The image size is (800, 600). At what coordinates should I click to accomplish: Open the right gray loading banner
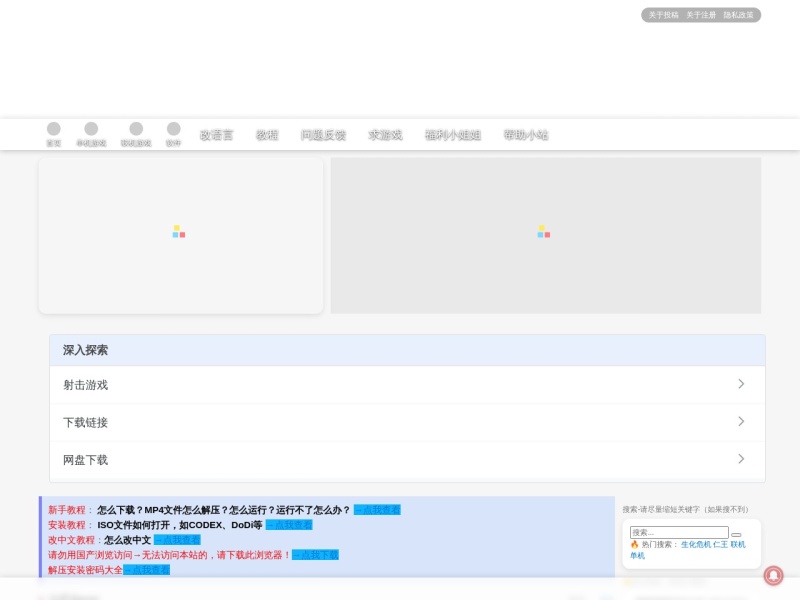click(x=546, y=235)
